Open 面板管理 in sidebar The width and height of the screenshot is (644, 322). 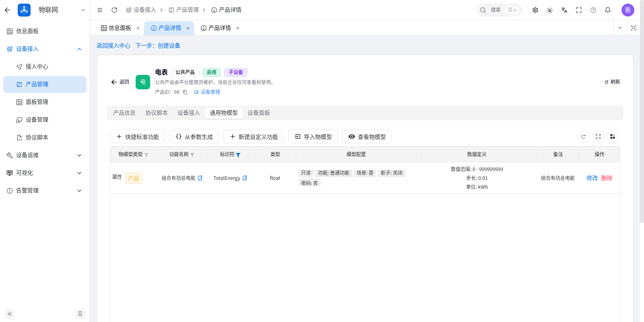coord(45,102)
